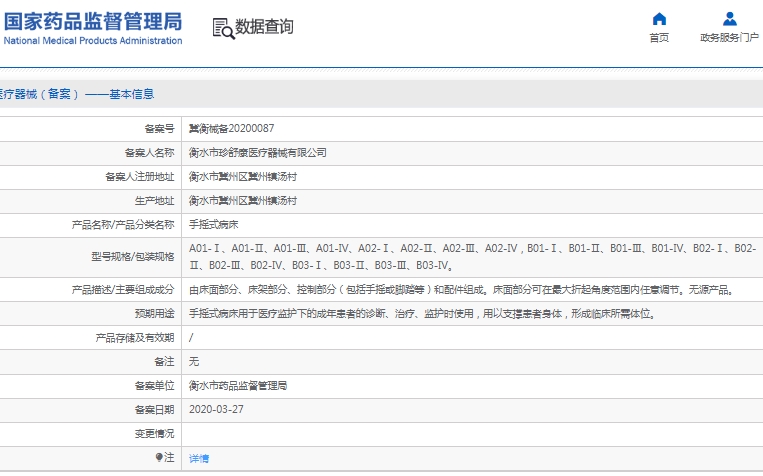Click the filing date 2020-03-27
Viewport: 763px width, 476px height.
216,409
